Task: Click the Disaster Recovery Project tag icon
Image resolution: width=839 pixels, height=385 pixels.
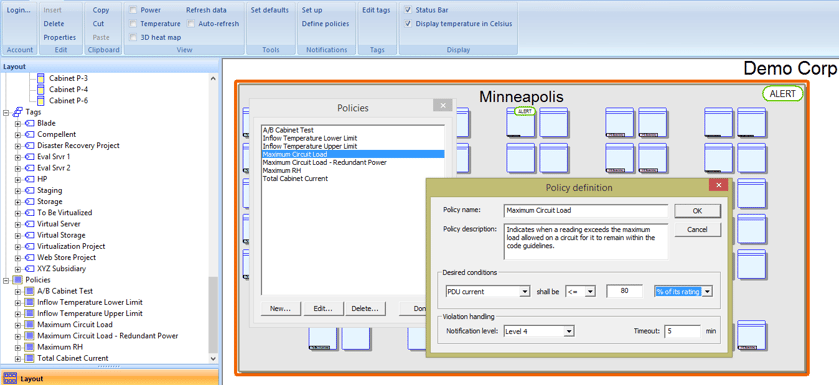Action: (x=29, y=145)
